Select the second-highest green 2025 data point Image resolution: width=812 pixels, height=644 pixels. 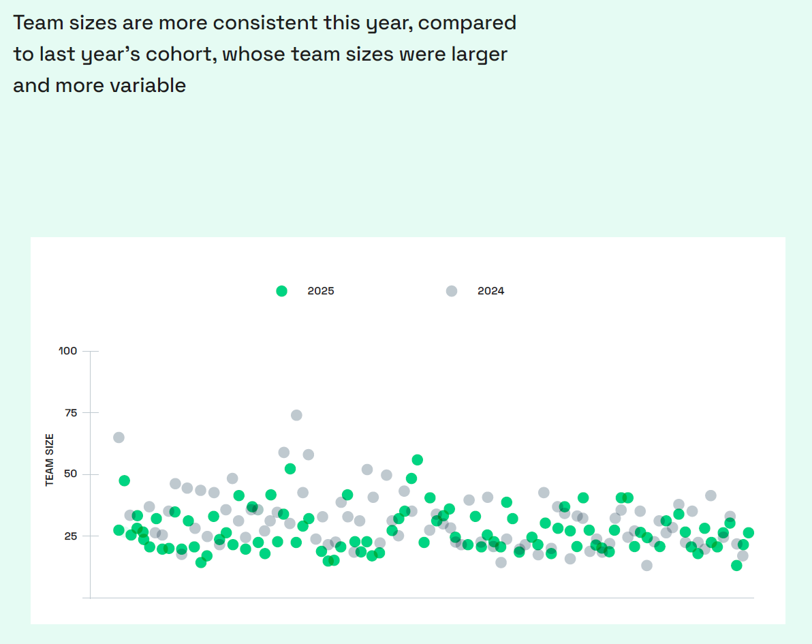click(x=290, y=469)
